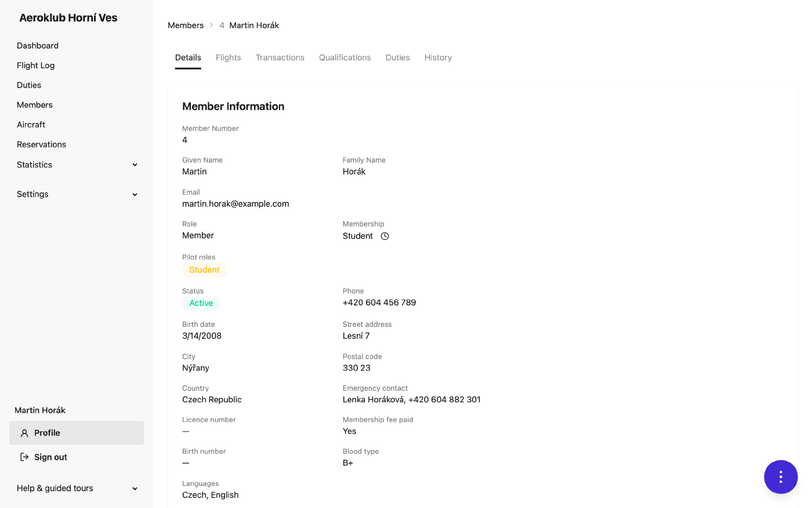The width and height of the screenshot is (812, 508).
Task: Click the Martin Horák breadcrumb text
Action: (x=254, y=26)
